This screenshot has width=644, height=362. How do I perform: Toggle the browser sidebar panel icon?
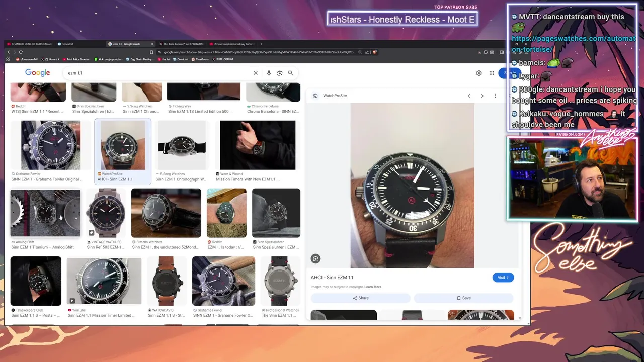pos(502,52)
